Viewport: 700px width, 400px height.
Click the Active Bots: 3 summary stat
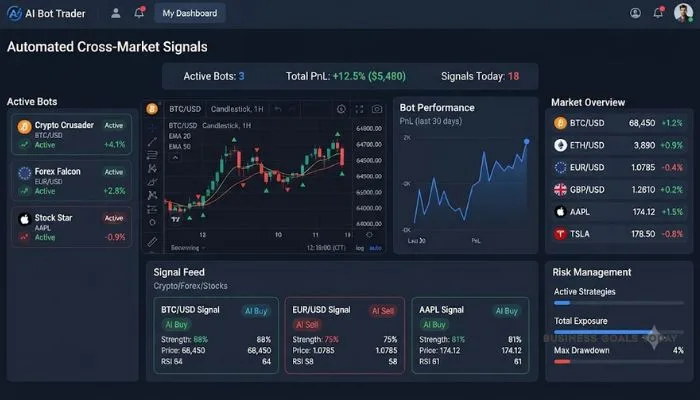214,76
